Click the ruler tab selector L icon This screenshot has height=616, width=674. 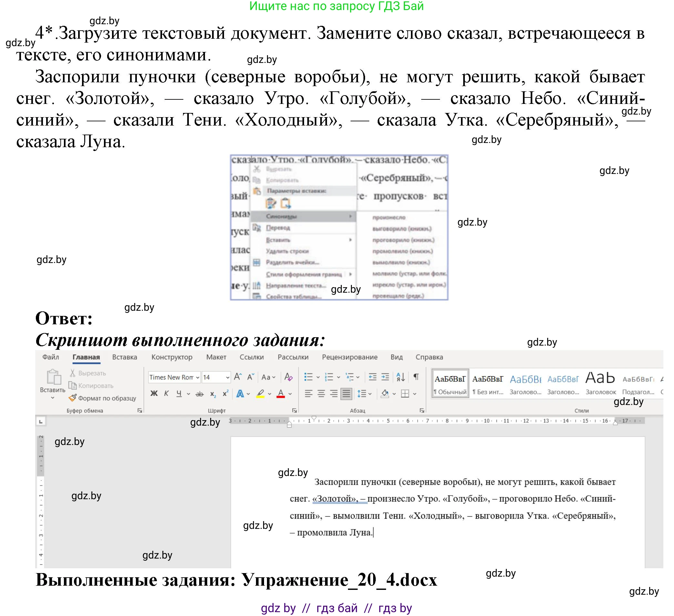[x=41, y=421]
